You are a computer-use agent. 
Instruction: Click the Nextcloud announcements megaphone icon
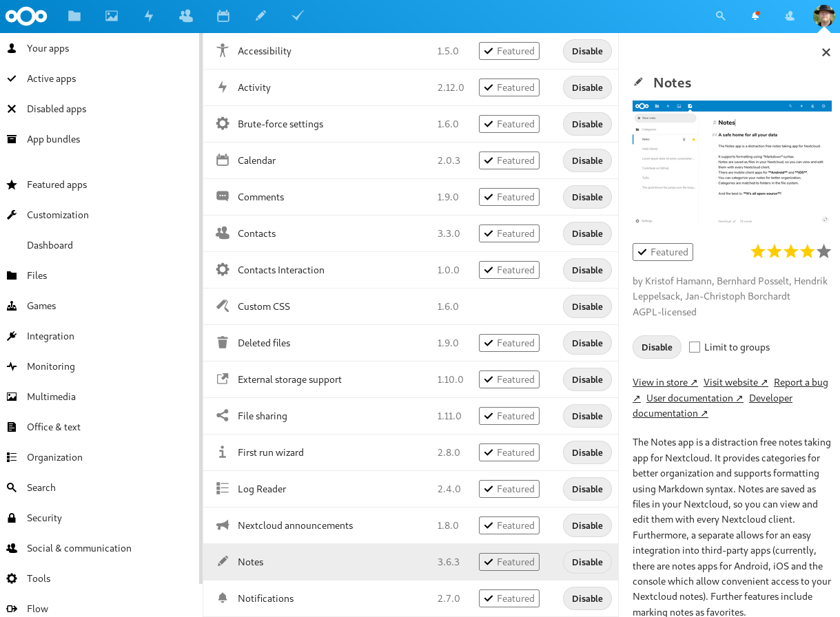click(223, 525)
